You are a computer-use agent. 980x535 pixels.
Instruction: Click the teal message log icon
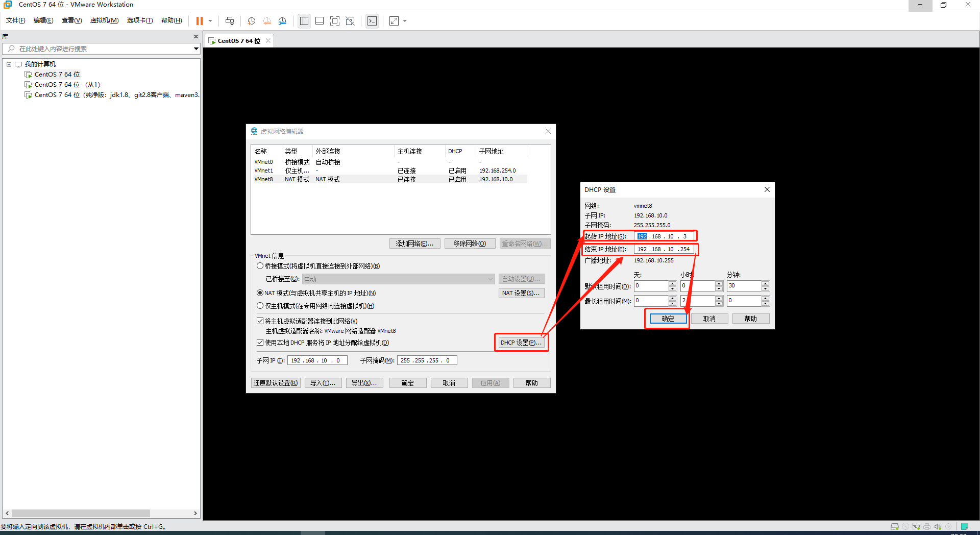pos(965,526)
